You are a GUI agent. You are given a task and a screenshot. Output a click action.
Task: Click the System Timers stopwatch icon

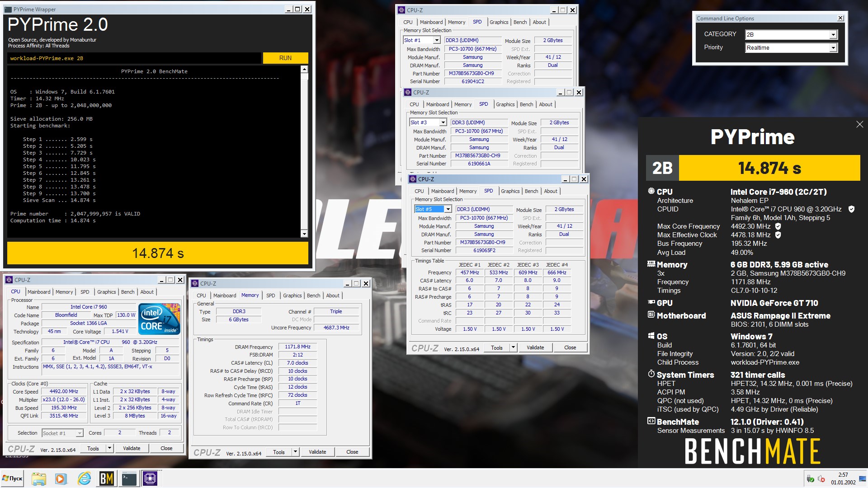click(x=651, y=374)
